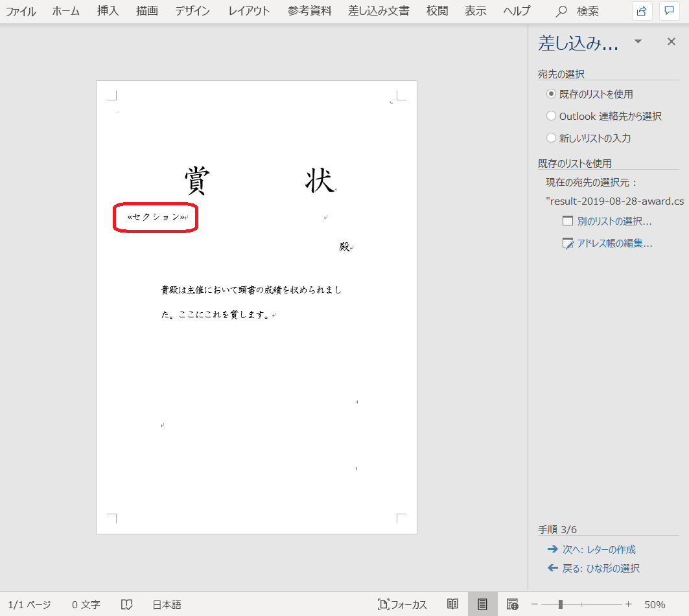Open the 差し込み文書 ribbon tab
The image size is (689, 616).
pos(380,11)
